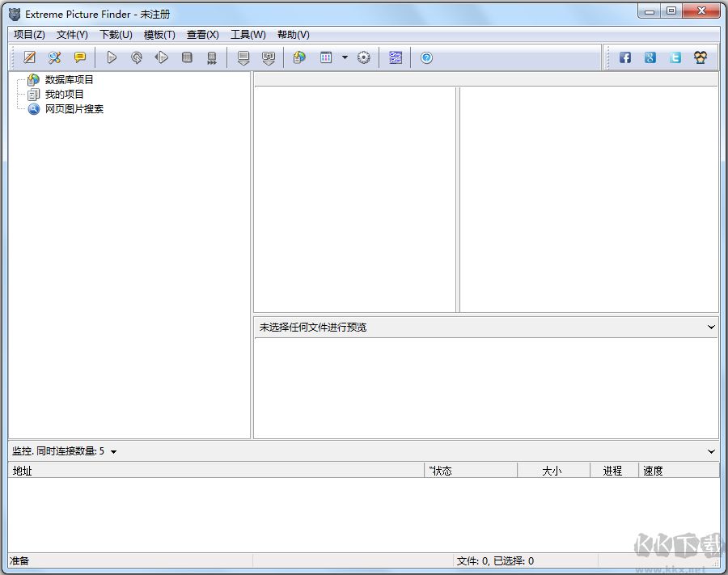
Task: Expand the monitor connections dropdown
Action: tap(111, 451)
